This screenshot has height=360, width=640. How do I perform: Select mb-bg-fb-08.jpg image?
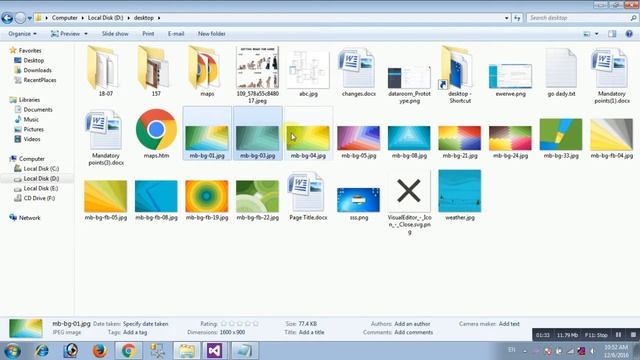point(156,200)
